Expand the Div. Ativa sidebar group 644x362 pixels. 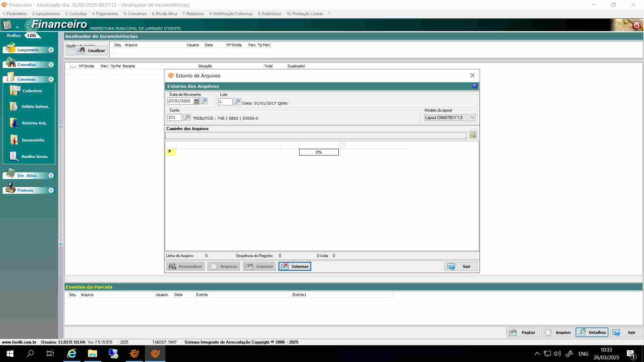[x=51, y=175]
